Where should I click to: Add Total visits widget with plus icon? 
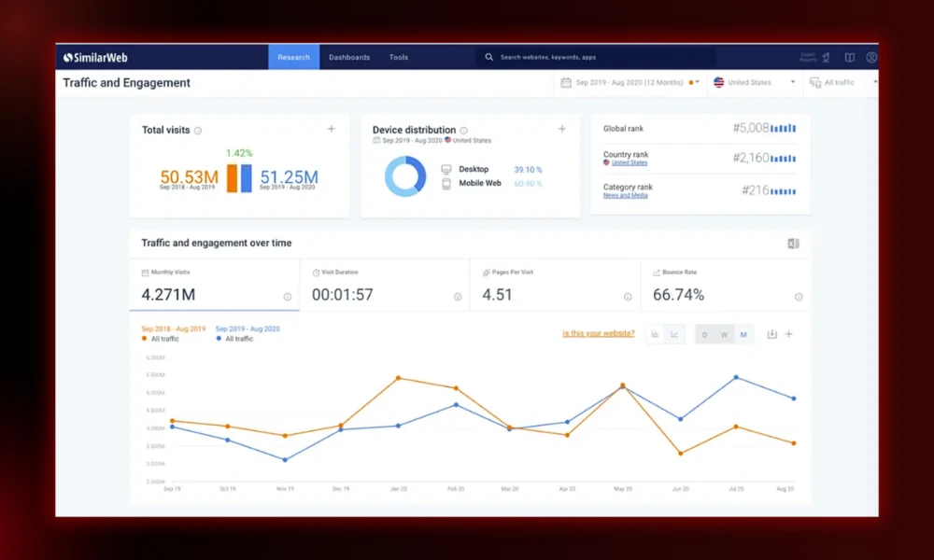(x=332, y=129)
